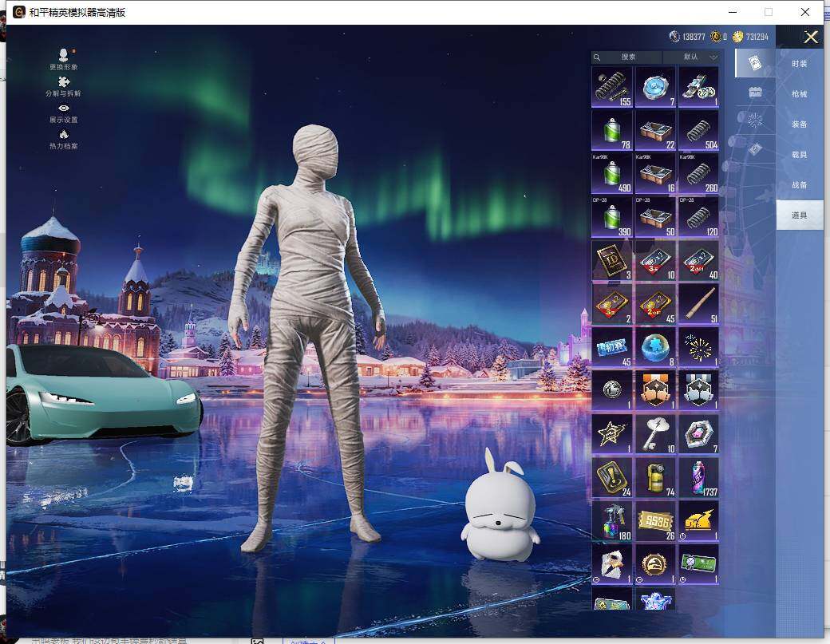
Task: Focus the 搜索 search field
Action: 628,57
